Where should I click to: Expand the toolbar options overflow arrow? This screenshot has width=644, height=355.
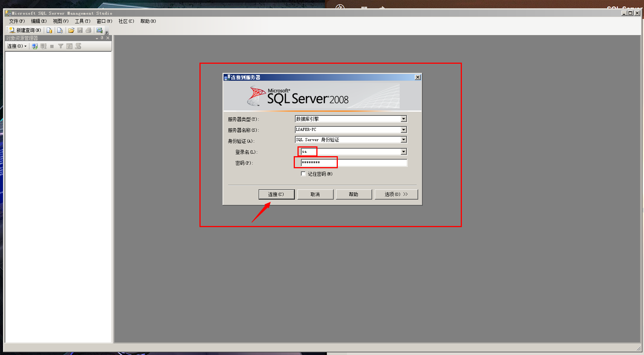[x=107, y=32]
